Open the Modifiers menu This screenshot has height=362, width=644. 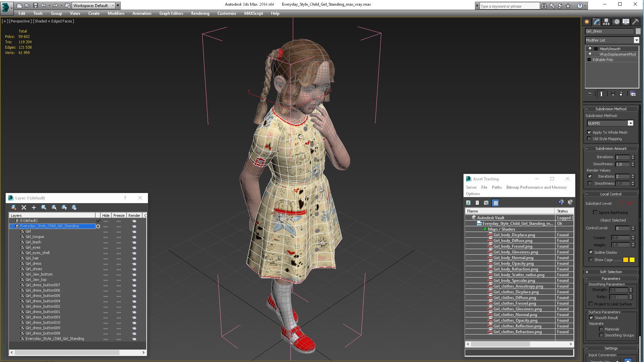116,13
